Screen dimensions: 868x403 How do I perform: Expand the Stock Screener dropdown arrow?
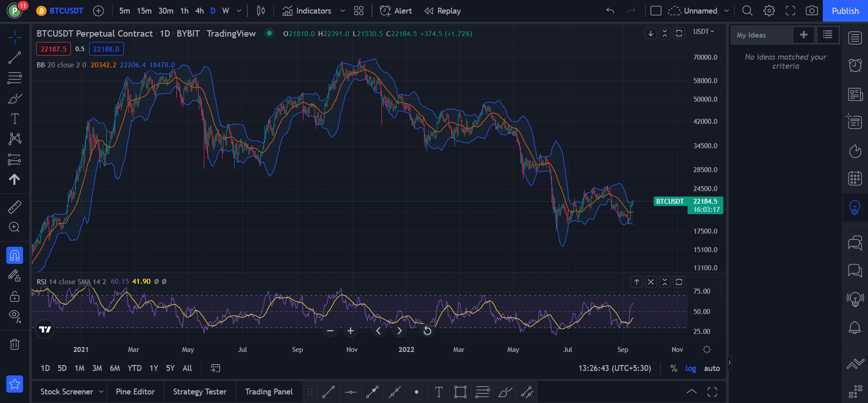pyautogui.click(x=101, y=392)
